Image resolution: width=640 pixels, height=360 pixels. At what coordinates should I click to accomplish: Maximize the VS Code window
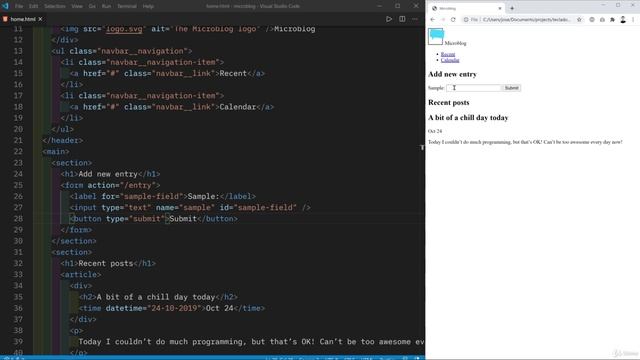click(398, 6)
